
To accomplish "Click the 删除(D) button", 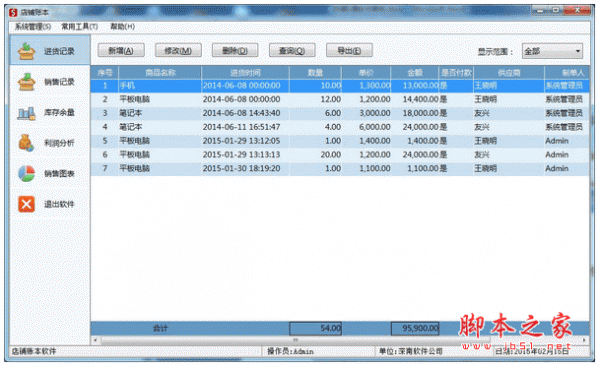I will click(235, 50).
